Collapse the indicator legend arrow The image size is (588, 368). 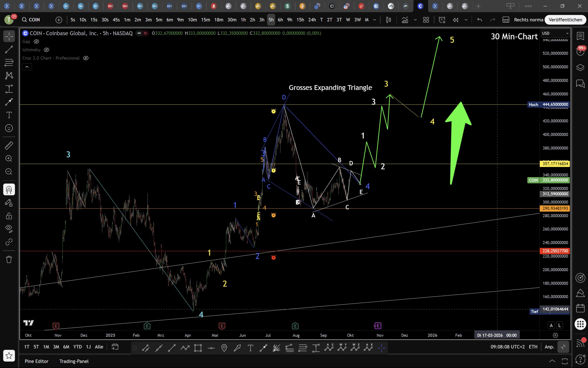(x=27, y=67)
